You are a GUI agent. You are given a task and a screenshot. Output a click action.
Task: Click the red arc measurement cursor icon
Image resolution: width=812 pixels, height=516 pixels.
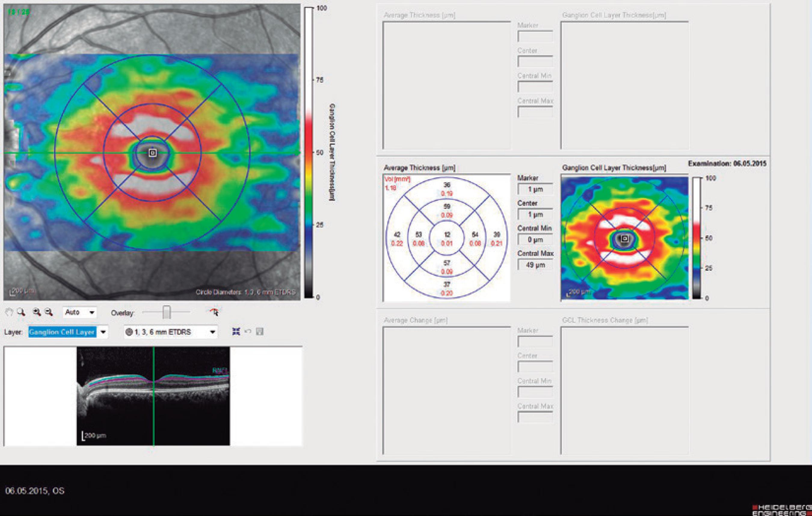[214, 312]
